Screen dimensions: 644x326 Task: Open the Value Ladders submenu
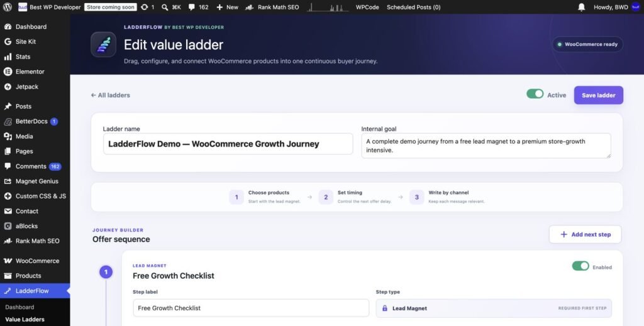(25, 320)
